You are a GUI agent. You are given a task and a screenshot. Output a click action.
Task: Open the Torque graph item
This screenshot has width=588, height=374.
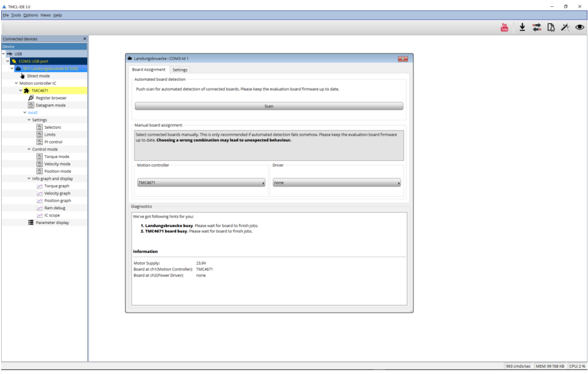56,186
